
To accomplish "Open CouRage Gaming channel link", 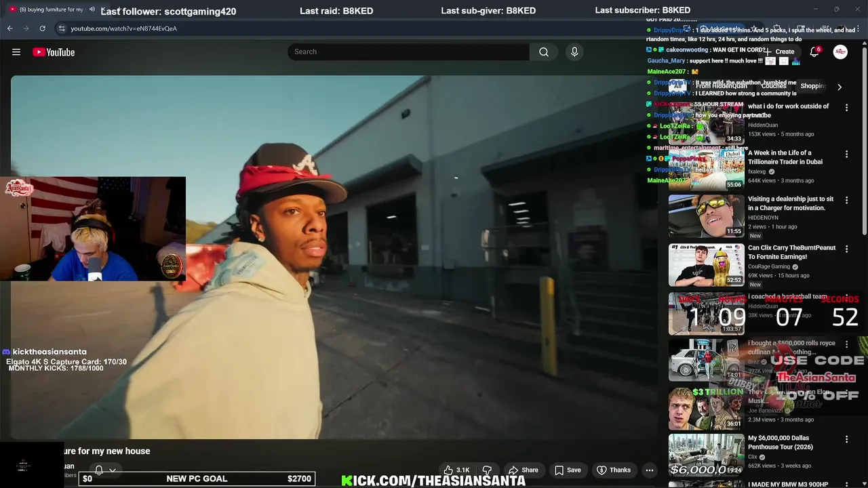I will (x=769, y=267).
